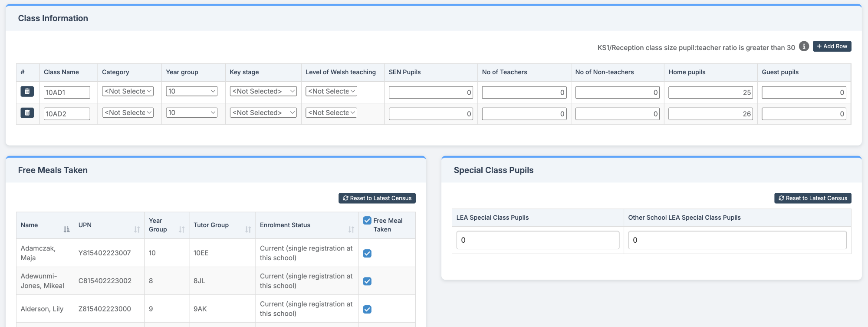Click name Adewunmi-Jones, Mikeal

click(43, 281)
